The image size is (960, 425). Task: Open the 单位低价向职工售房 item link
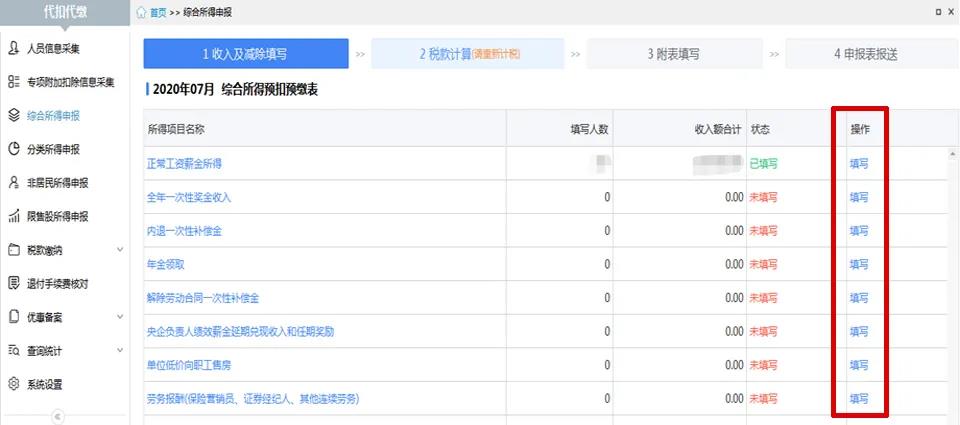click(189, 366)
